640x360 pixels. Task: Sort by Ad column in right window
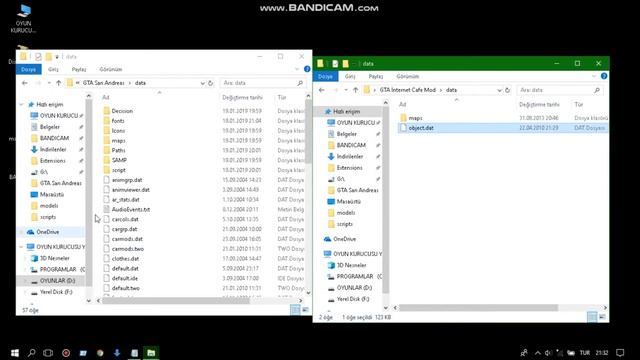coord(402,104)
